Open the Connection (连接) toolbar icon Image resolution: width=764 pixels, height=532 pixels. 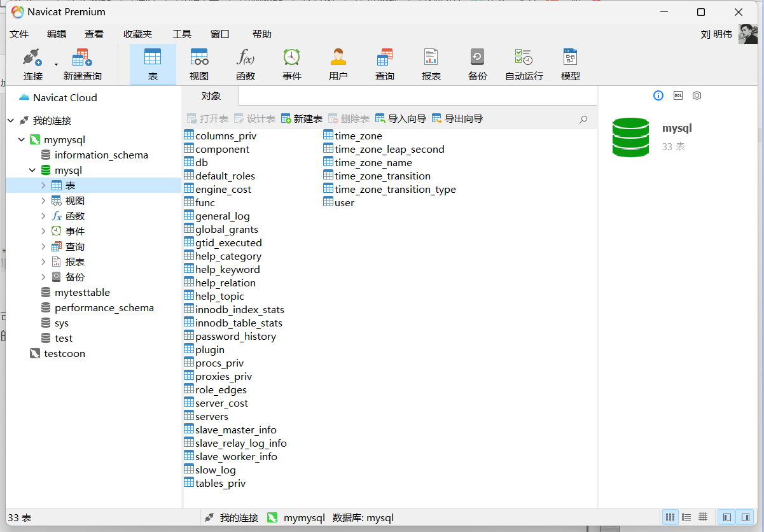pos(32,65)
